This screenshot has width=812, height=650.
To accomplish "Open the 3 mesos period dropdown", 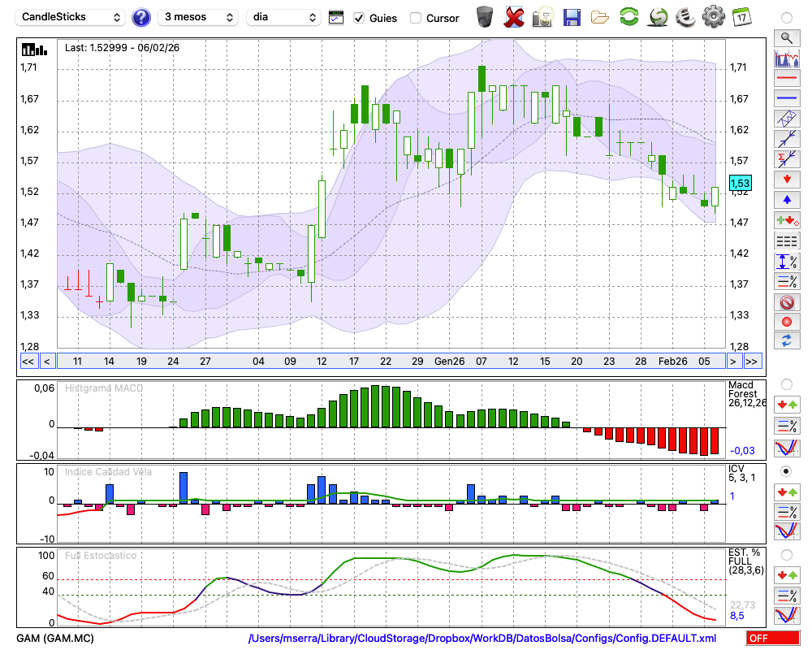I will pyautogui.click(x=197, y=17).
